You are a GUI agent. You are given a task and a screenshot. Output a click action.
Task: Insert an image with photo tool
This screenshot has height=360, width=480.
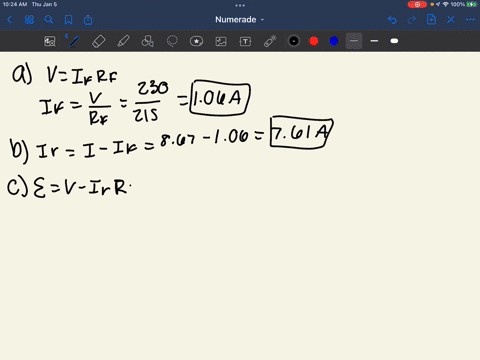click(221, 41)
